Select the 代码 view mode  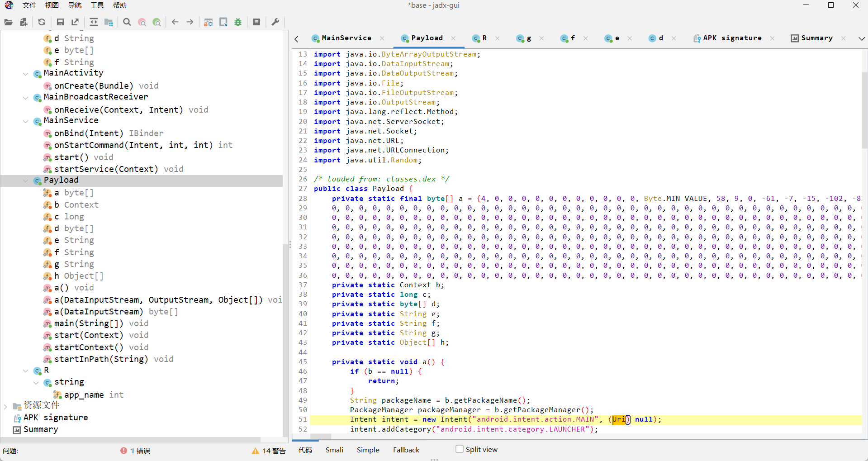tap(305, 450)
